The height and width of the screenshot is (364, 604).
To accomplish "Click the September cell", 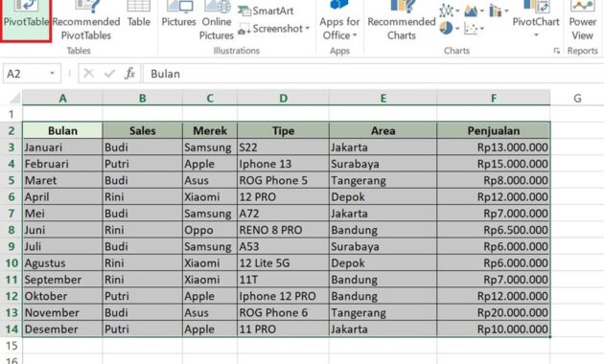I will coord(62,280).
